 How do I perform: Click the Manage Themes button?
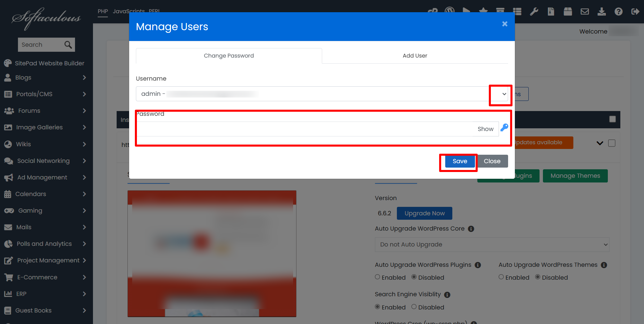pyautogui.click(x=575, y=176)
